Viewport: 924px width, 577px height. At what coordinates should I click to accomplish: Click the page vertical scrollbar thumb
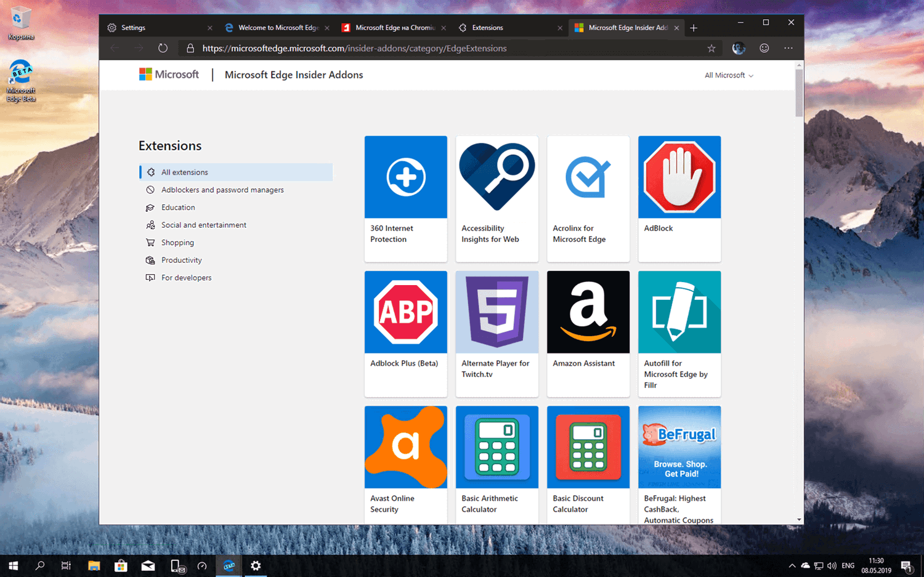coord(799,92)
